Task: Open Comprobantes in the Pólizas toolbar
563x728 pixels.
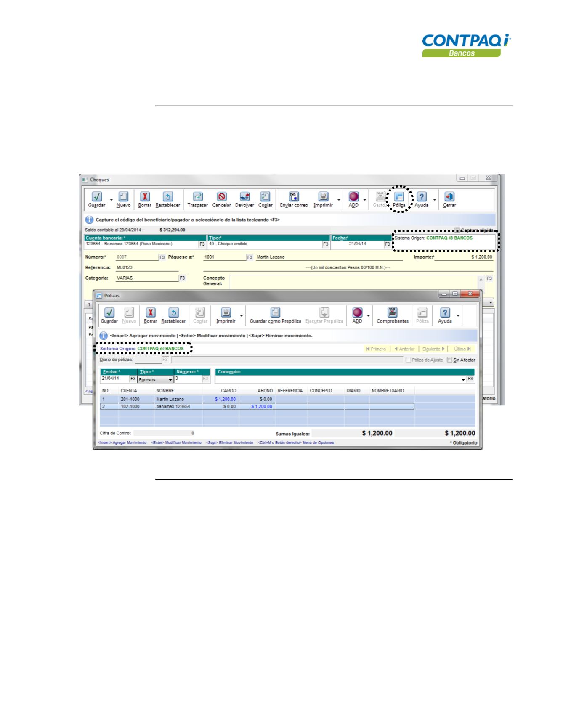Action: [x=392, y=312]
